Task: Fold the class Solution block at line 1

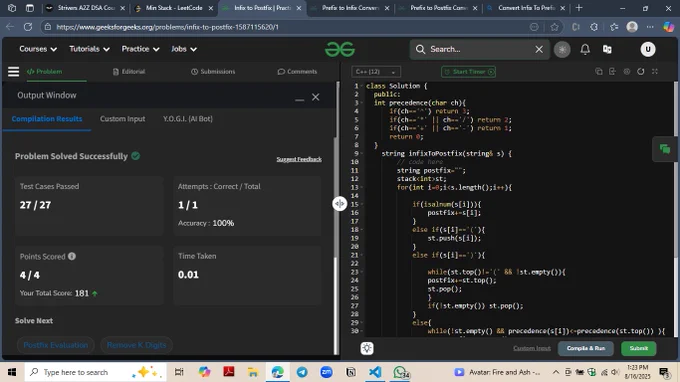Action: pyautogui.click(x=362, y=86)
